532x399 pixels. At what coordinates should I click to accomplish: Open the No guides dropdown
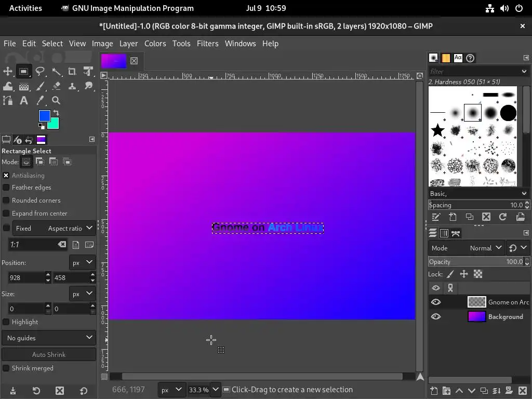click(x=49, y=338)
